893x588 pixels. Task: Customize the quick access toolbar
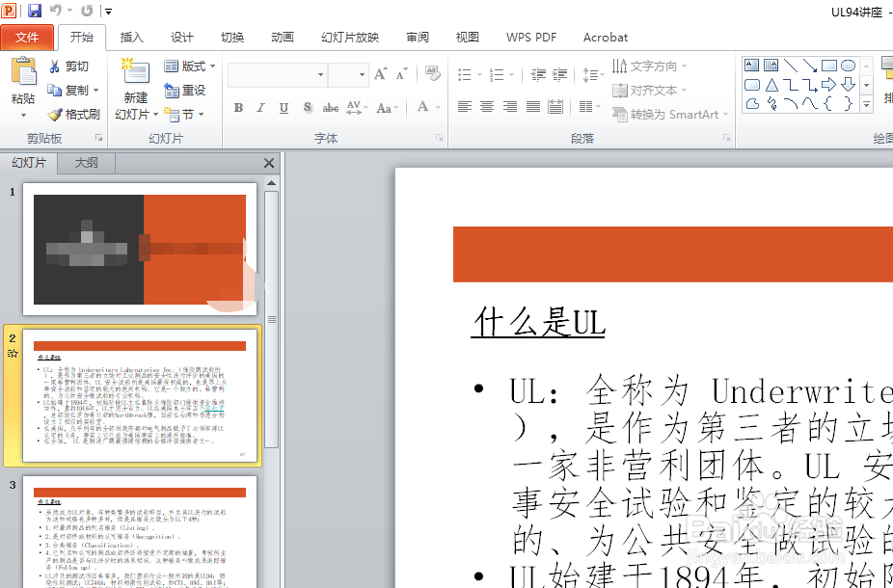tap(108, 11)
